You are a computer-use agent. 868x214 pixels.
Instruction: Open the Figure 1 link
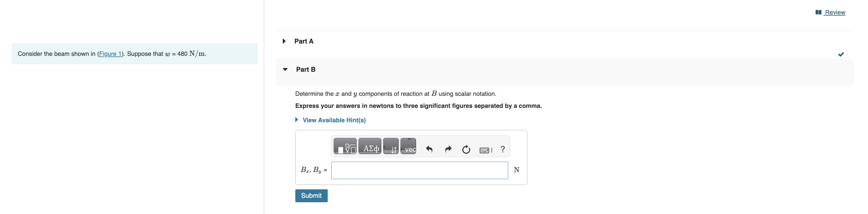point(111,53)
